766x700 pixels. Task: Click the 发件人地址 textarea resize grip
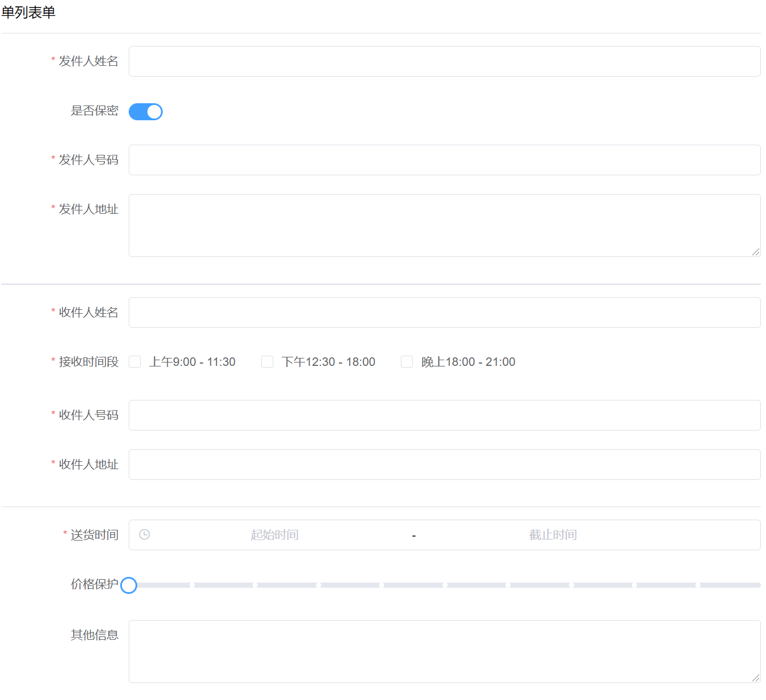[756, 252]
